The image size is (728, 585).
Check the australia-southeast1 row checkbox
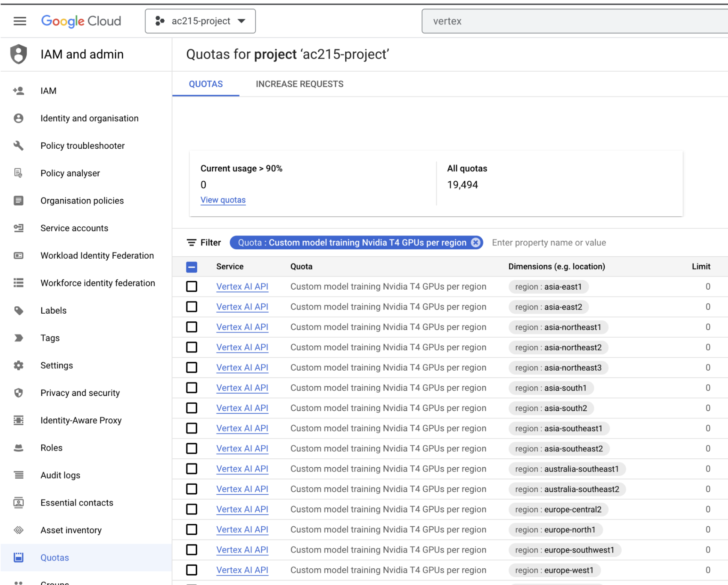(x=192, y=468)
